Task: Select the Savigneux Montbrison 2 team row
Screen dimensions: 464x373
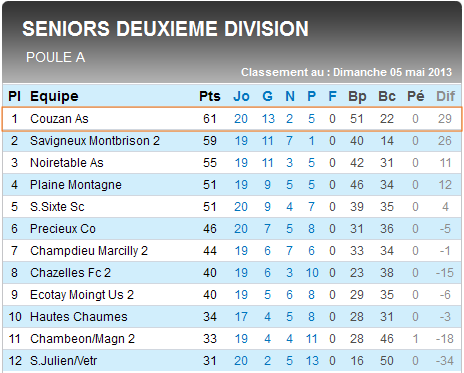Action: [x=232, y=141]
